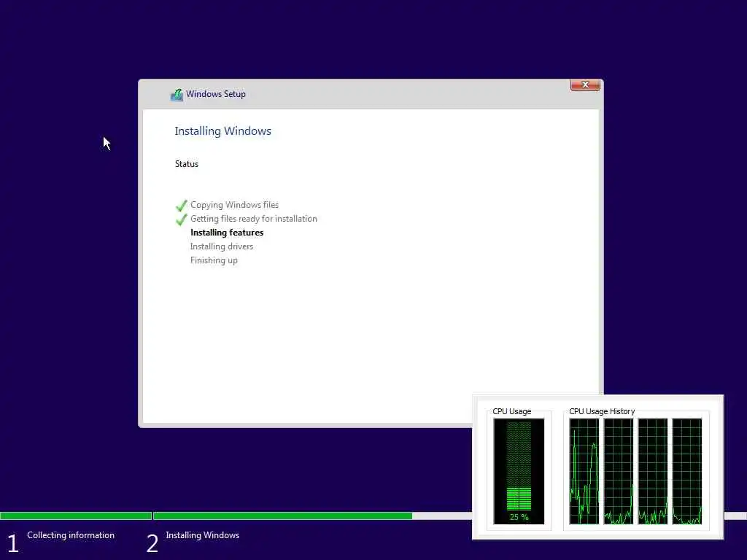Click the "Installing drivers" step
The width and height of the screenshot is (747, 560).
[x=222, y=246]
